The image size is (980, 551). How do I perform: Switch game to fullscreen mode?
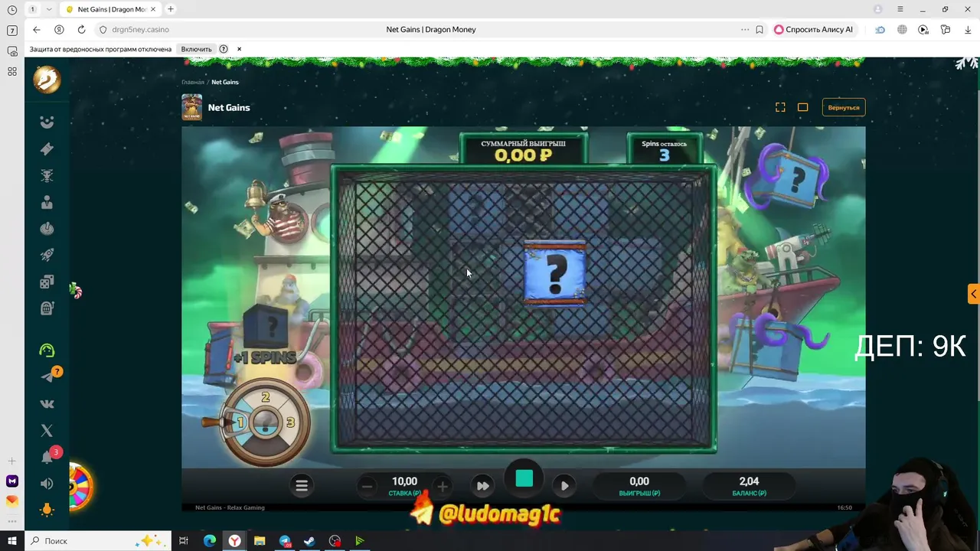pyautogui.click(x=780, y=107)
